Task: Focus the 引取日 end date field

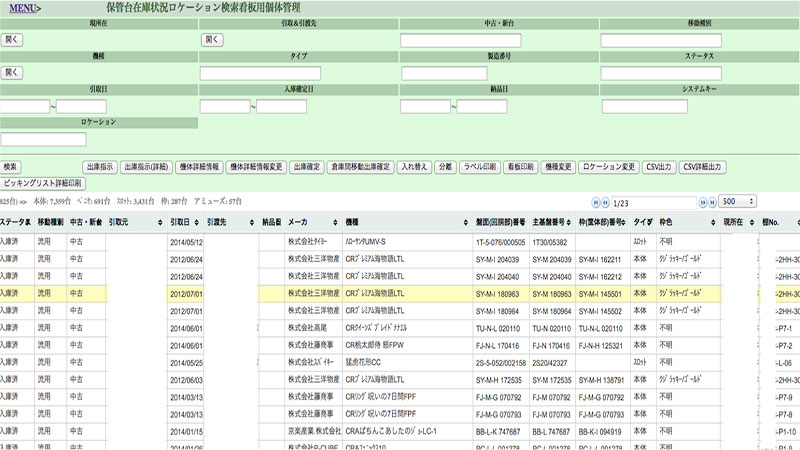Action: (x=81, y=106)
